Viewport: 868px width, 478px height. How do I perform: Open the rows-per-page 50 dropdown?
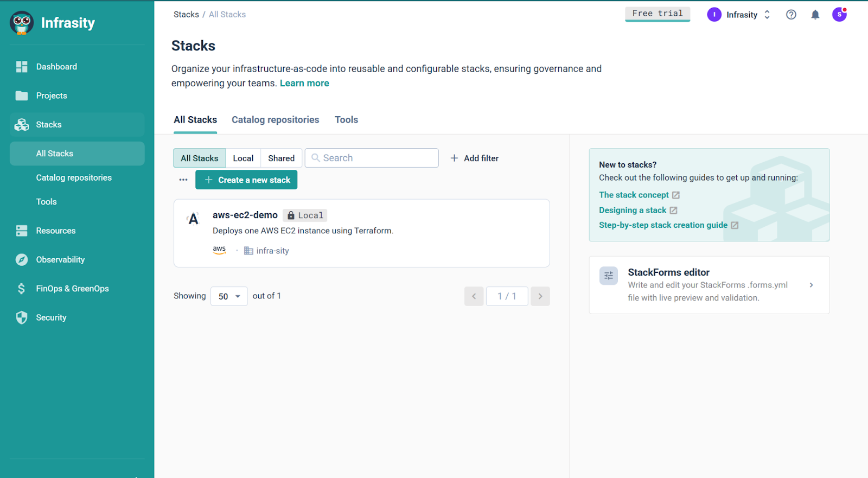[x=229, y=296]
